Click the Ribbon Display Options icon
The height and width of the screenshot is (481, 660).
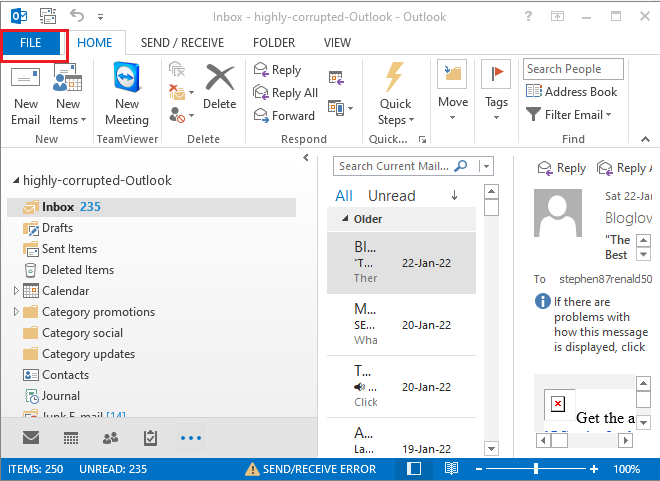coord(557,16)
